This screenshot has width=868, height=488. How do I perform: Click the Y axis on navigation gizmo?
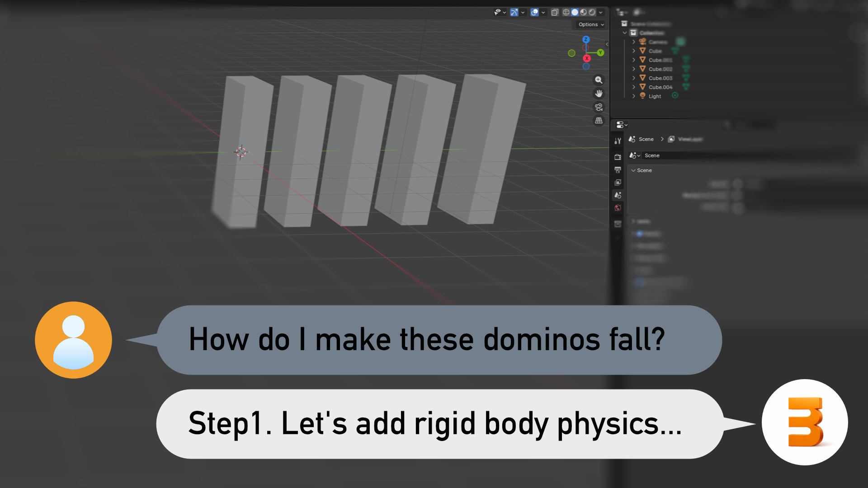point(600,52)
